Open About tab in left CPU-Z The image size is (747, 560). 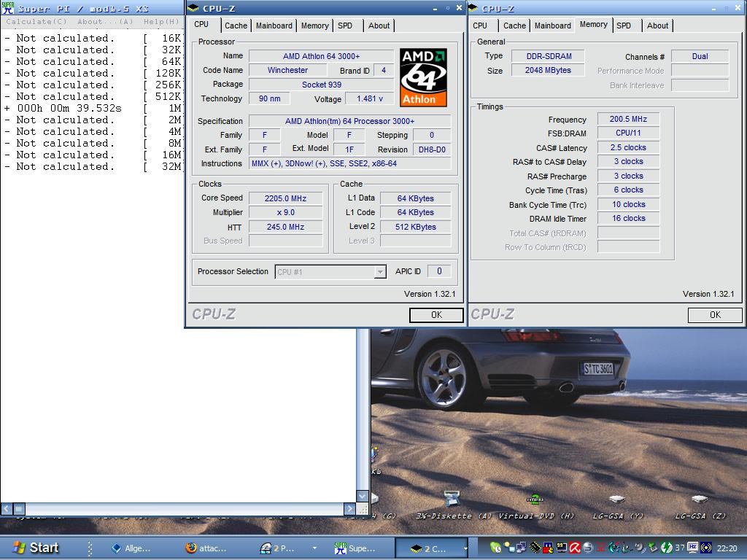(x=379, y=26)
